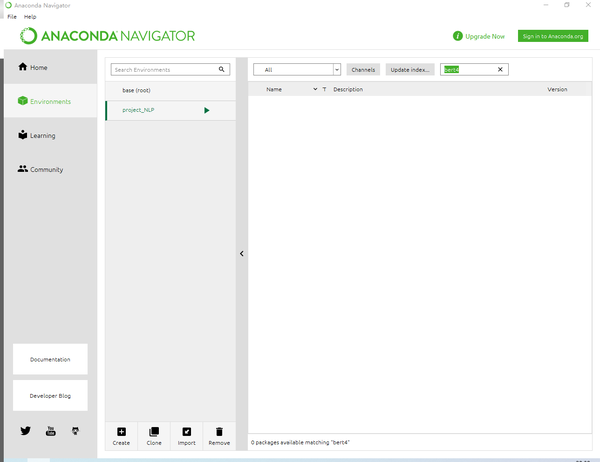The width and height of the screenshot is (600, 462).
Task: Open Anaconda YouTube channel icon
Action: tap(51, 431)
